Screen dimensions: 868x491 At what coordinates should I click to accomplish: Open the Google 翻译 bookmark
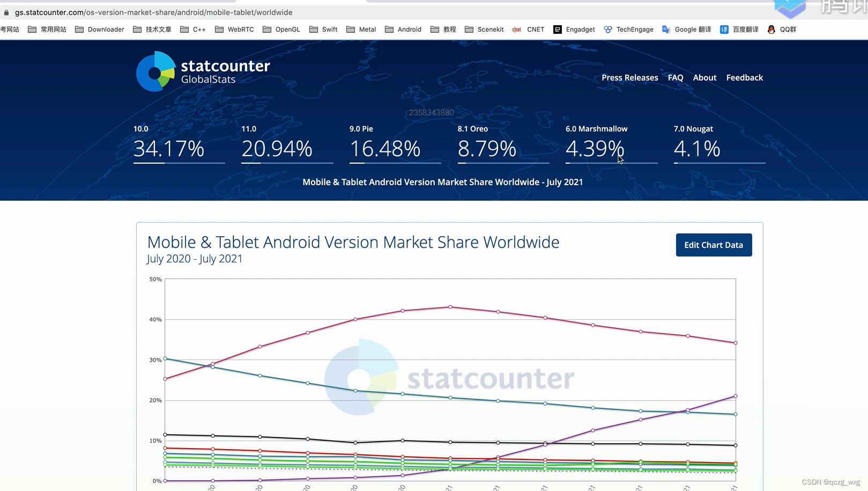click(x=687, y=30)
